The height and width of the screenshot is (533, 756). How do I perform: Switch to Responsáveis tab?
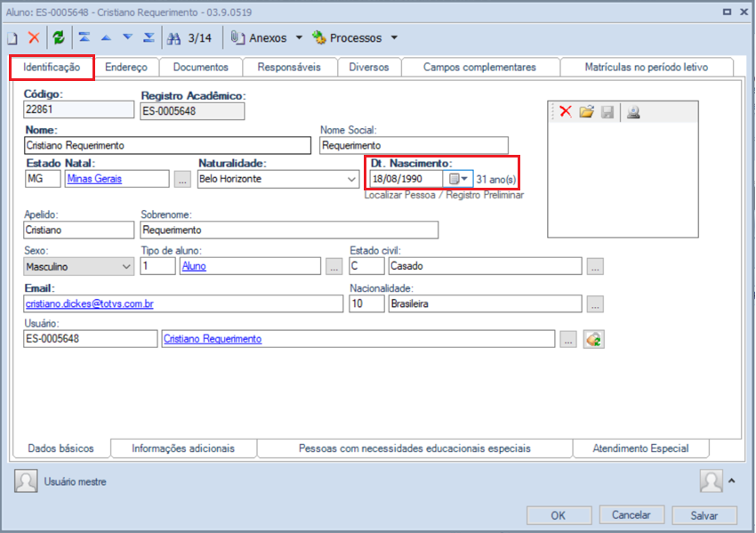(x=289, y=67)
